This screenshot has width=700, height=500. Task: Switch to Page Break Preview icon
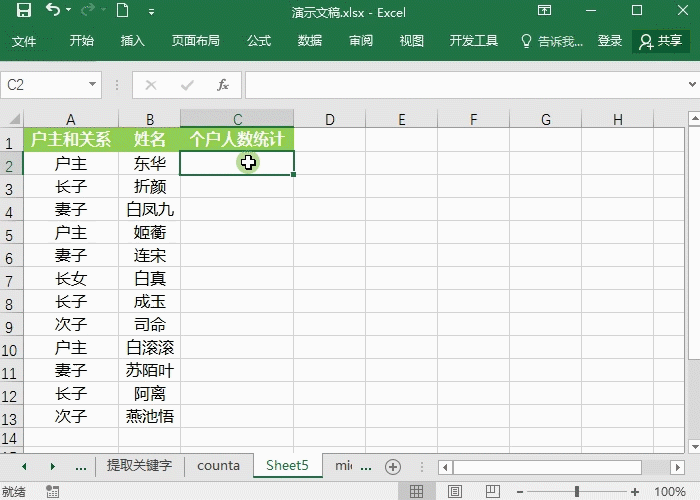[x=492, y=492]
